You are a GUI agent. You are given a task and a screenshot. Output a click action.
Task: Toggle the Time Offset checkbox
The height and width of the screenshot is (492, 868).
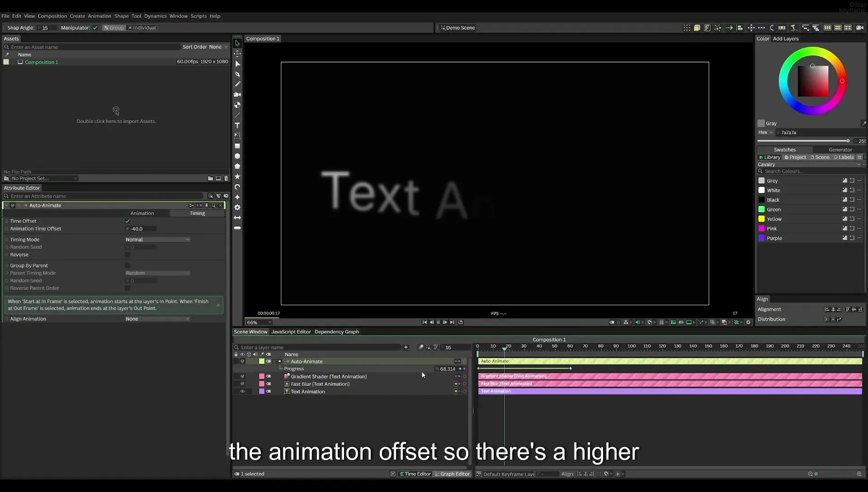coord(127,221)
